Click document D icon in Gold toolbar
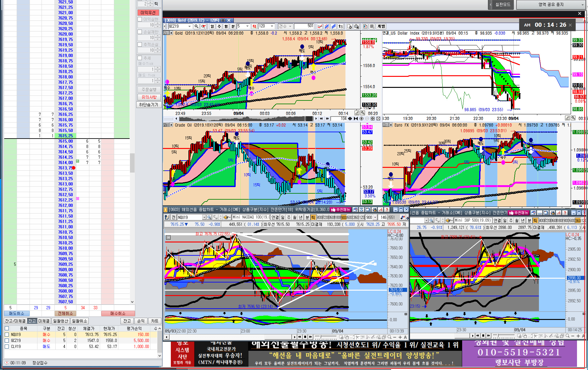Viewport: 588px width, 370px height. (349, 26)
